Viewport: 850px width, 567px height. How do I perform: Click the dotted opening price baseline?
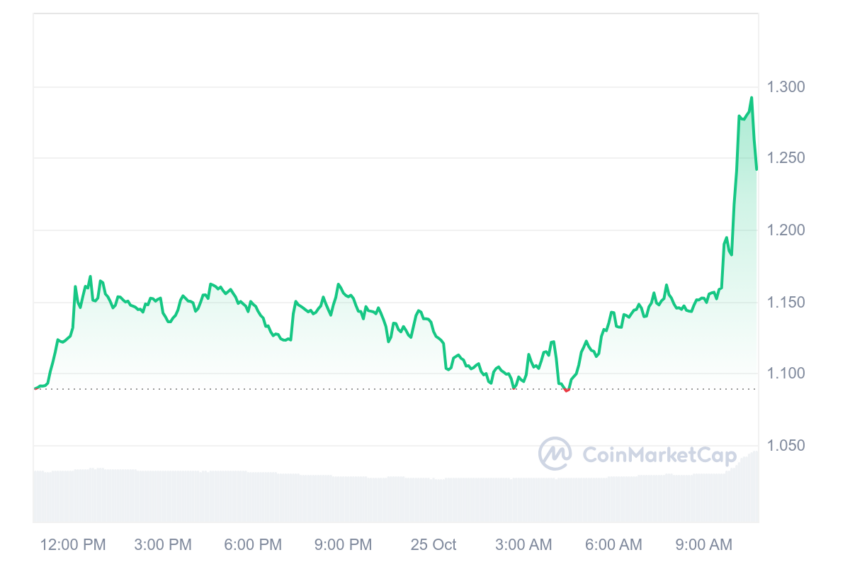tap(396, 389)
